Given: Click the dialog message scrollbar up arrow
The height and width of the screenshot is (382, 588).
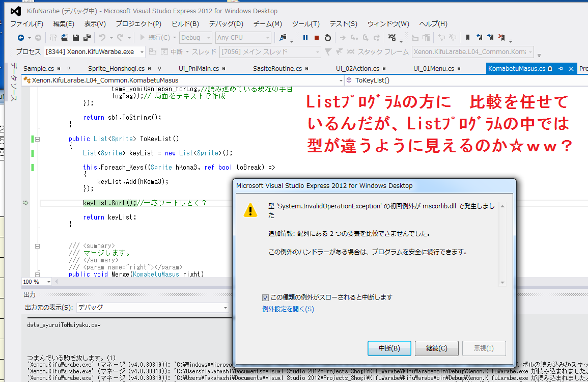Looking at the screenshot, I should (x=502, y=206).
